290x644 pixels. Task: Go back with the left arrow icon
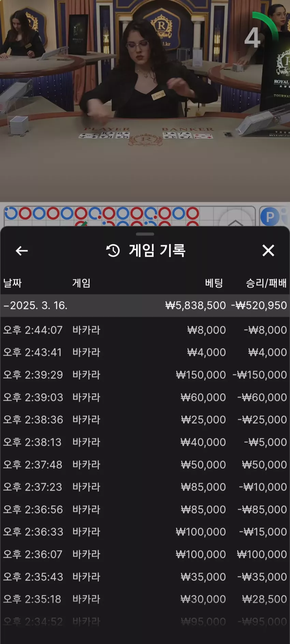pos(22,251)
